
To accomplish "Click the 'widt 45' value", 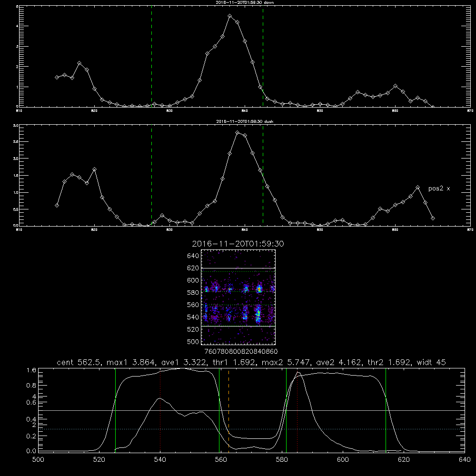I will click(x=431, y=362).
